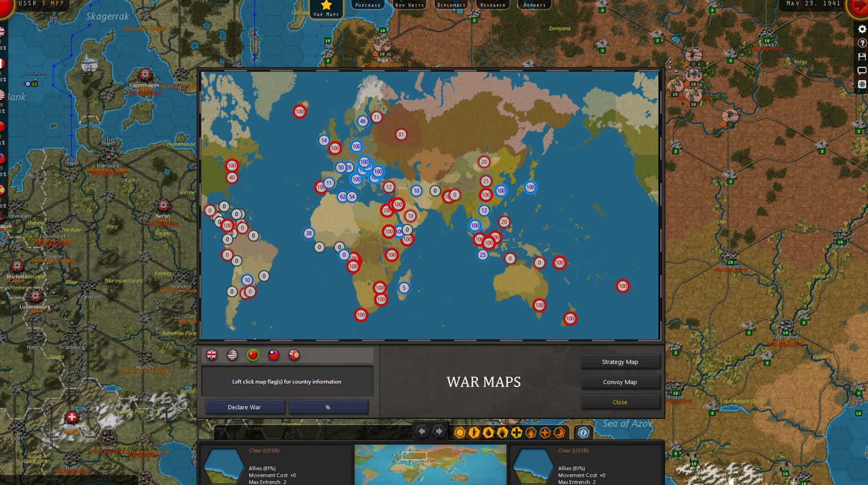This screenshot has height=485, width=868.
Task: Click the Luxembourg capital marker
Action: pos(35,296)
